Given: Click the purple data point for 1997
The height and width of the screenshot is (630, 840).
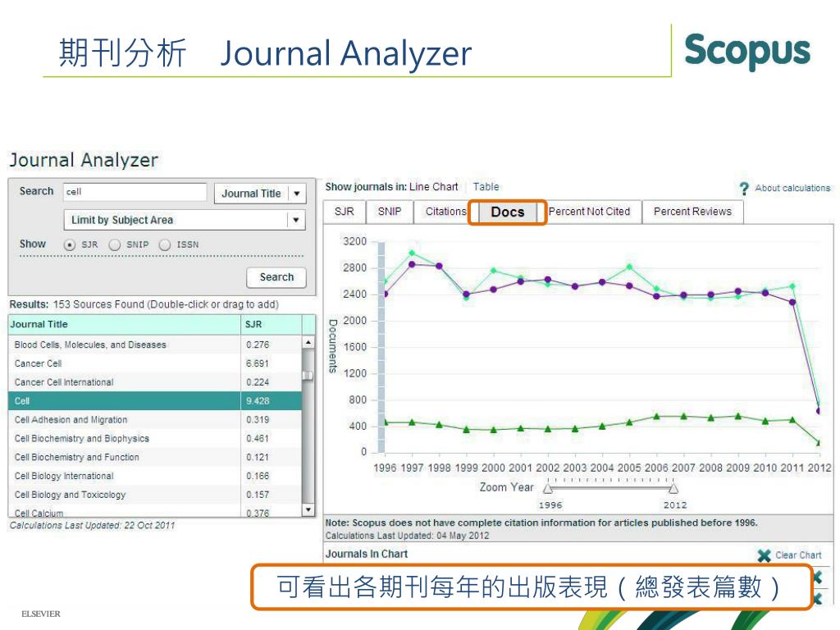Looking at the screenshot, I should pos(412,265).
